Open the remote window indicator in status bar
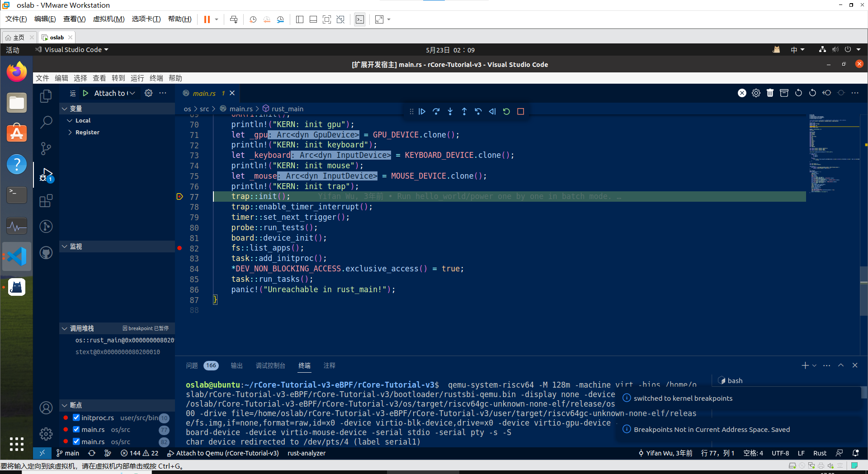Screen dimensions: 868x474 coord(42,453)
